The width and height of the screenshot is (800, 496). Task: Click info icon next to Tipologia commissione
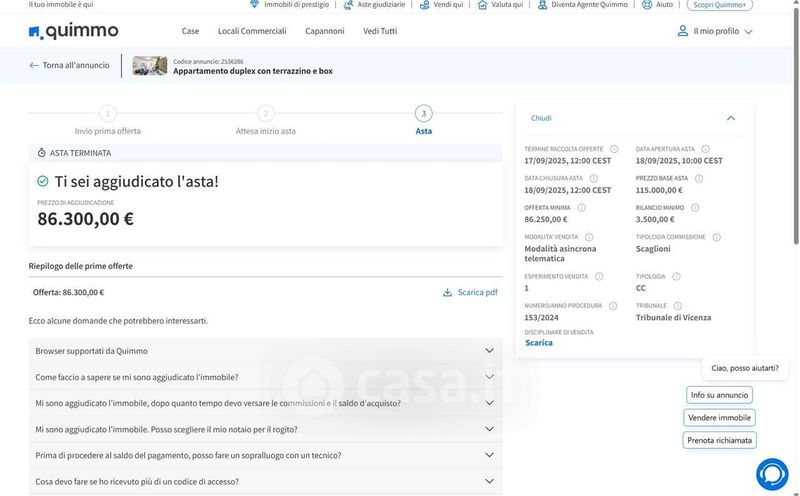(716, 237)
